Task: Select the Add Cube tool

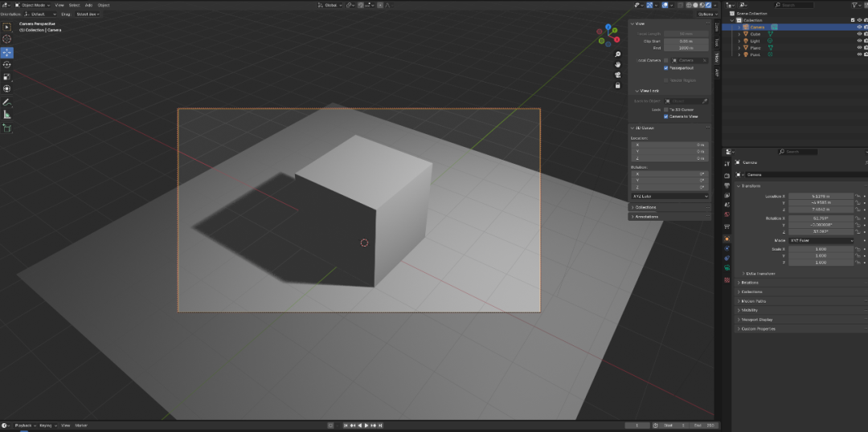Action: tap(6, 128)
